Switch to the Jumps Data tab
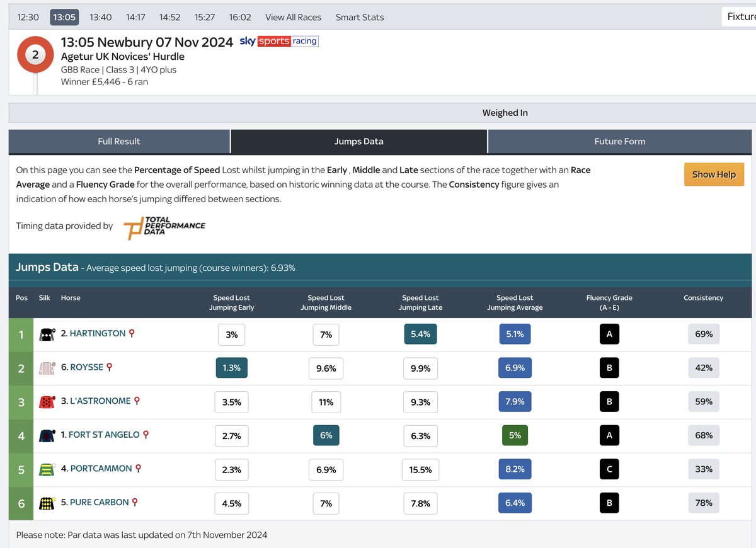The width and height of the screenshot is (756, 548). pos(359,142)
